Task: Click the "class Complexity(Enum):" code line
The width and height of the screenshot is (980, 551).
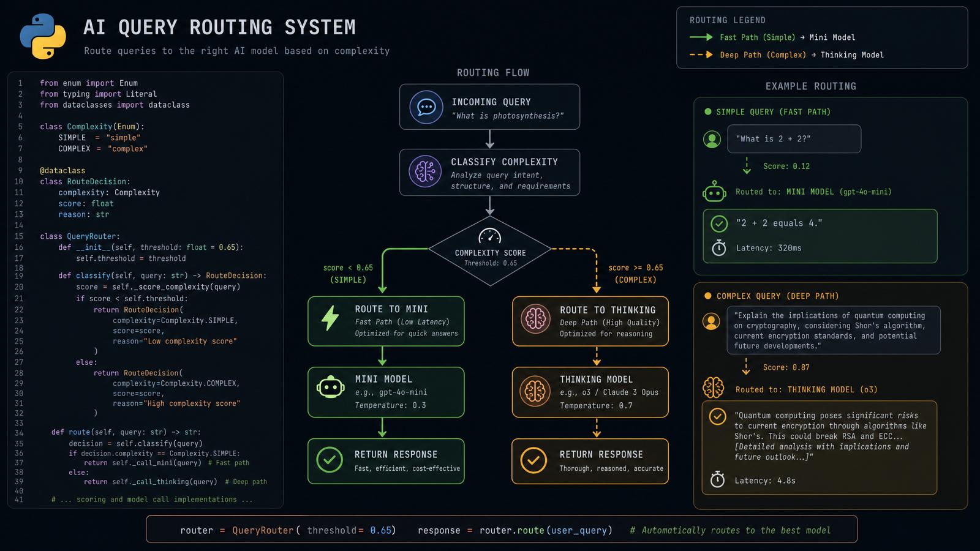Action: (x=92, y=127)
